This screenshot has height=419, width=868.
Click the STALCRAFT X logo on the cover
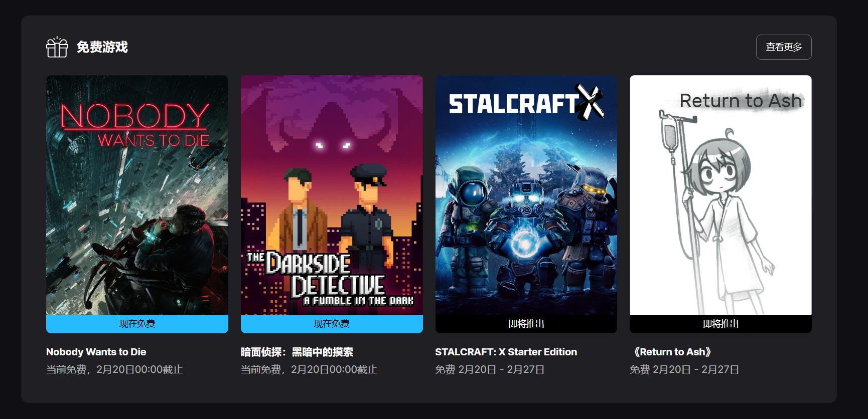pos(526,103)
